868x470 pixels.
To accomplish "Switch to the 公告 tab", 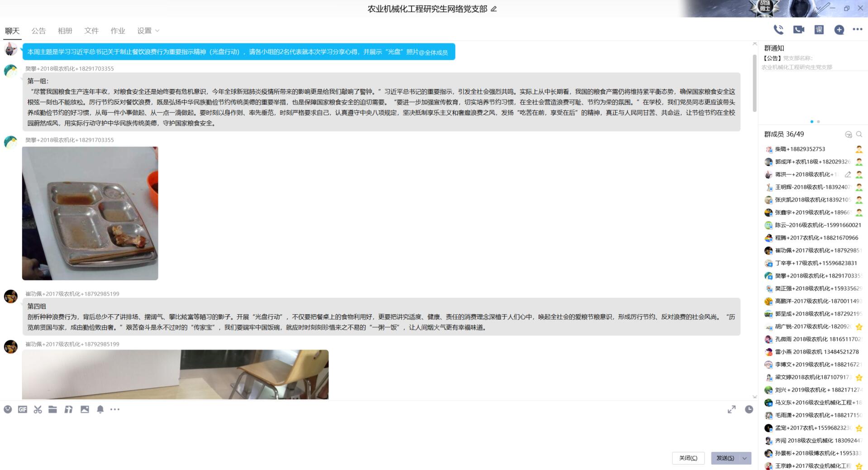I will [38, 31].
